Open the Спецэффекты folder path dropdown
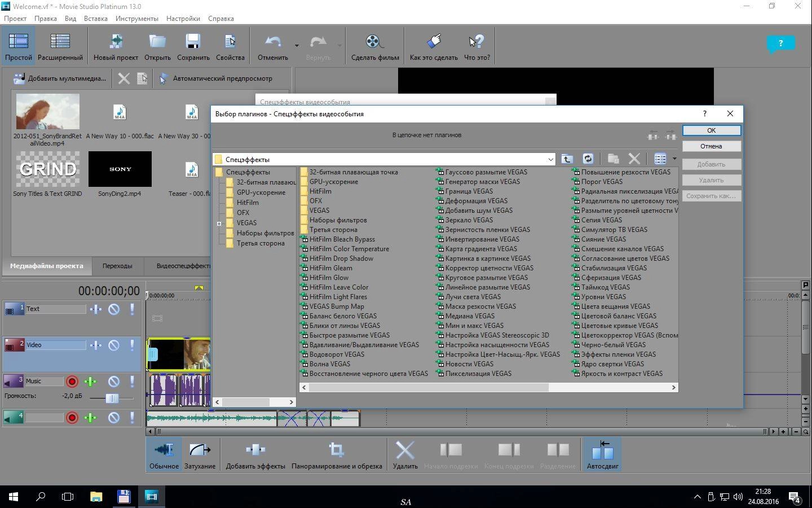This screenshot has width=812, height=508. [550, 160]
